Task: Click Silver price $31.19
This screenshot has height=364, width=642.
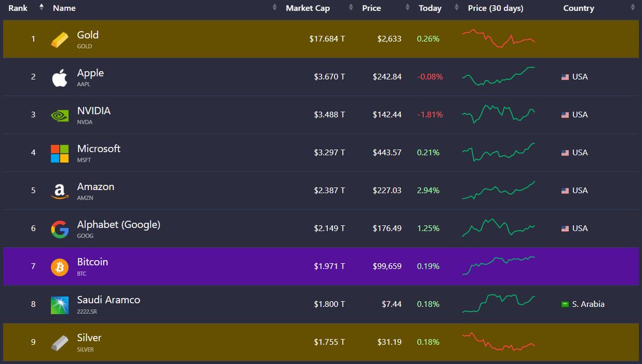Action: (x=388, y=343)
